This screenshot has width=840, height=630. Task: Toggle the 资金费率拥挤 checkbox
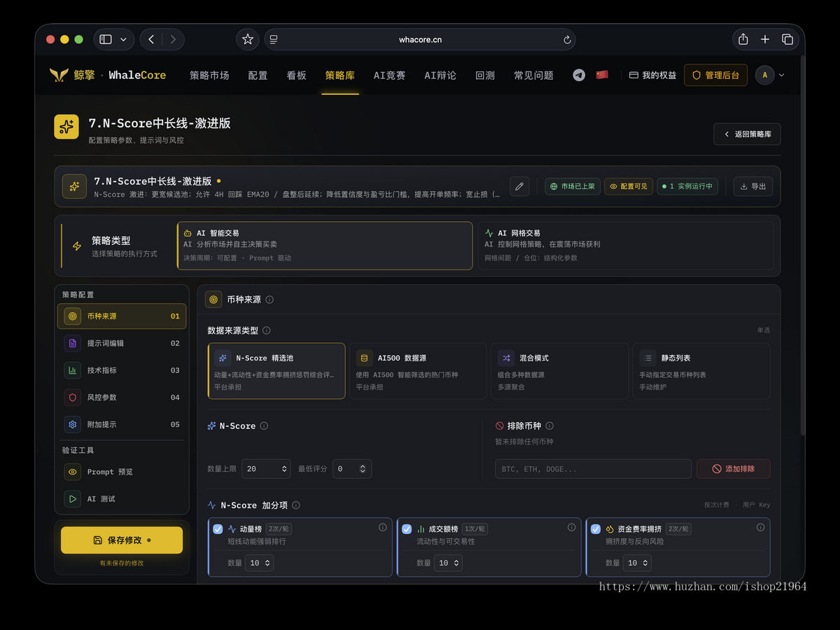pyautogui.click(x=596, y=529)
